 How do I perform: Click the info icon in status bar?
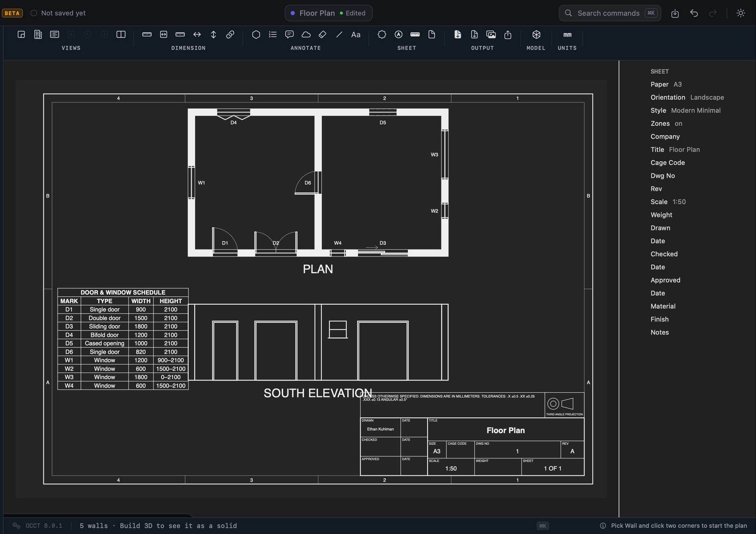603,525
